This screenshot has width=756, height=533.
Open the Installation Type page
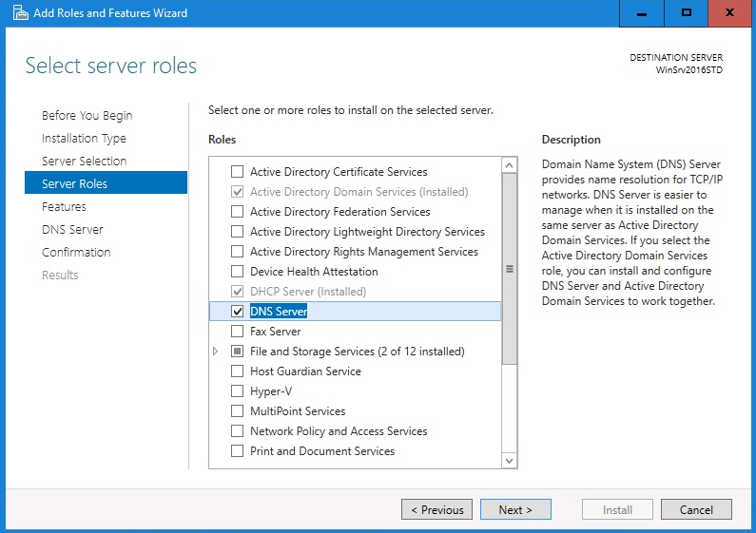coord(84,139)
